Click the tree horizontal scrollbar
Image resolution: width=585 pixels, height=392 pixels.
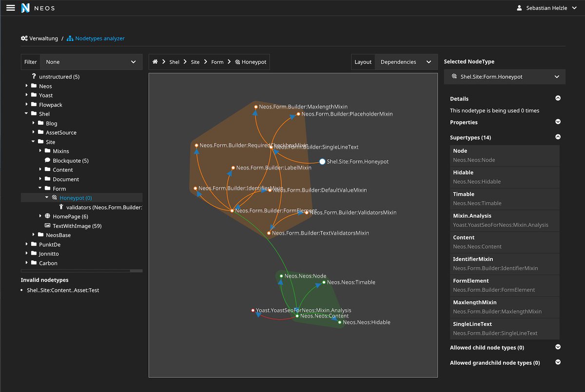tap(81, 271)
